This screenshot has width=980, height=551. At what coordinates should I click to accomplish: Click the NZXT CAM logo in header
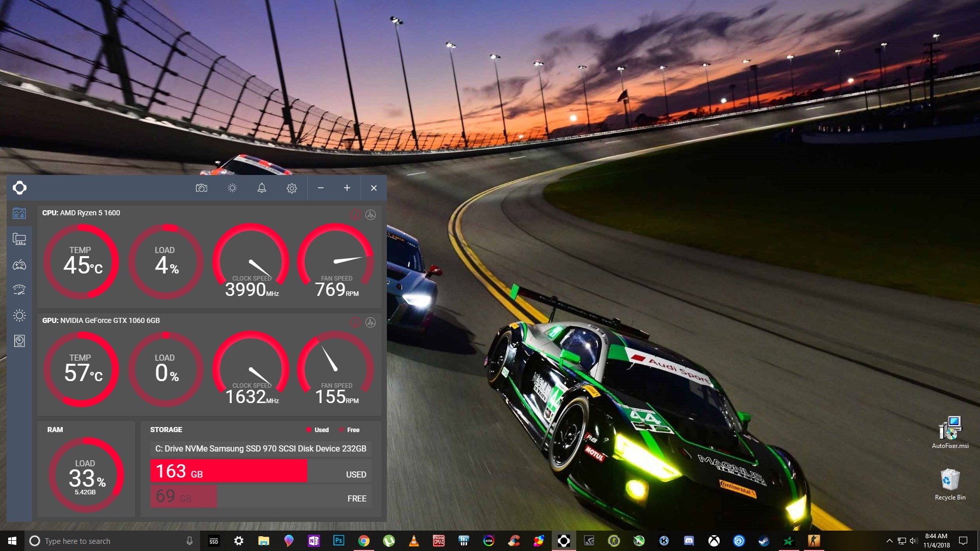[19, 188]
